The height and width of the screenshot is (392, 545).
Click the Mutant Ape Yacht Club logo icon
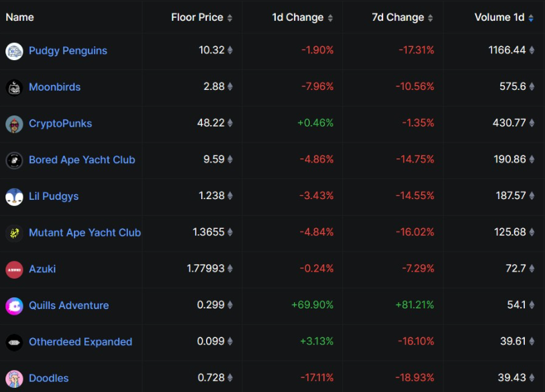(15, 233)
